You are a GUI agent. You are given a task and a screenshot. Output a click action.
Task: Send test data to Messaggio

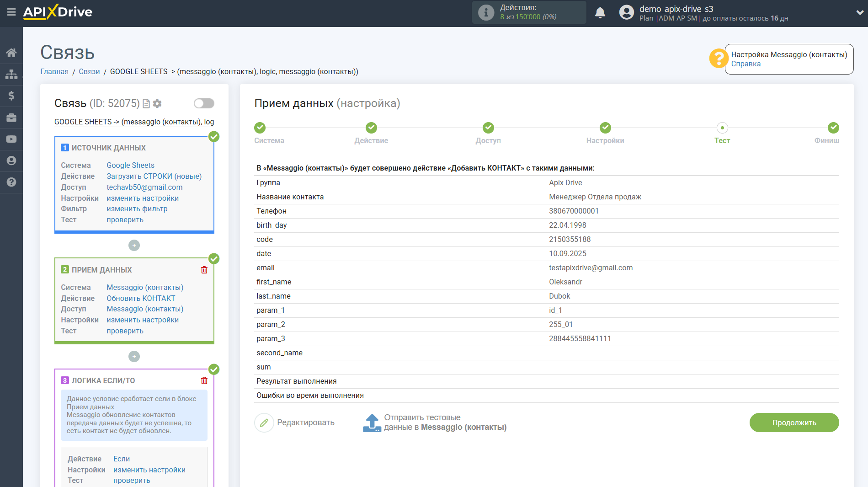[x=372, y=423]
